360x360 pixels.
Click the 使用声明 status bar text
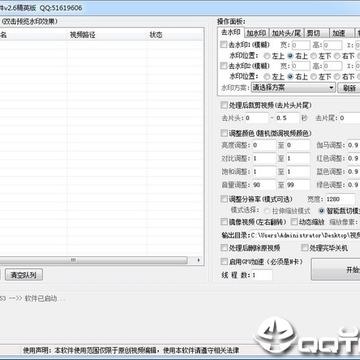131,350
